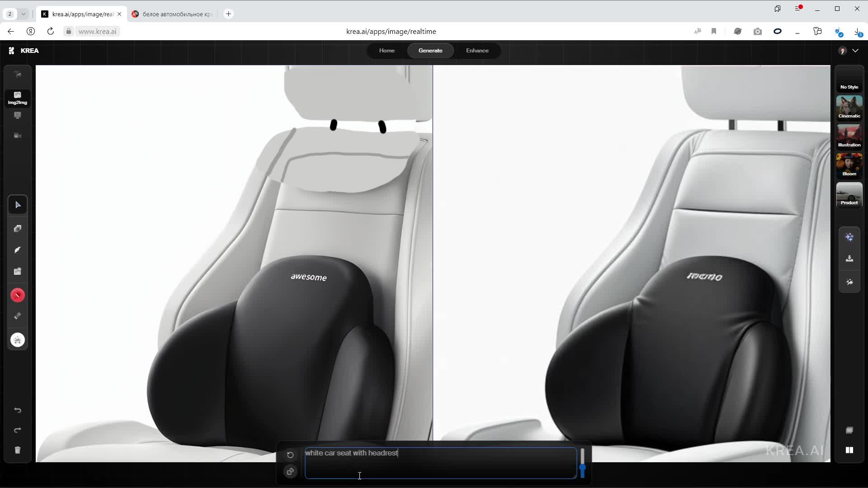Image resolution: width=868 pixels, height=488 pixels.
Task: Click the sparkle enhance icon
Action: coord(849,237)
